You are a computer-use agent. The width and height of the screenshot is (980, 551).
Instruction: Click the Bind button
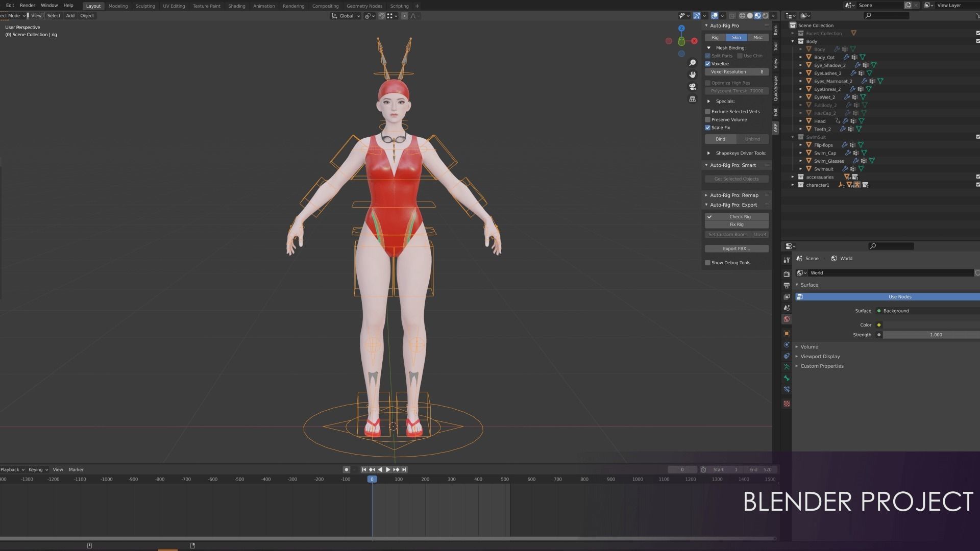(720, 139)
